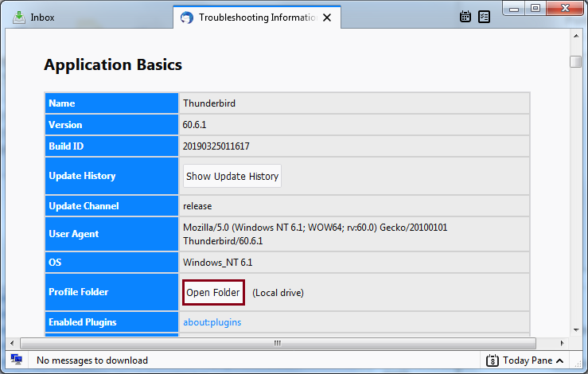588x374 pixels.
Task: Click the 'Application Basics' heading
Action: pyautogui.click(x=113, y=64)
